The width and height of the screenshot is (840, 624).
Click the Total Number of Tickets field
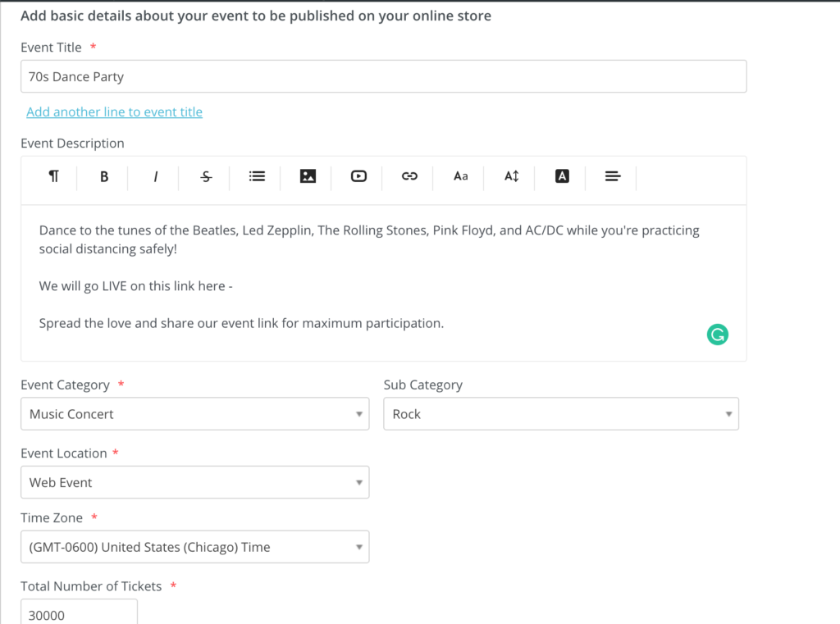click(x=79, y=613)
